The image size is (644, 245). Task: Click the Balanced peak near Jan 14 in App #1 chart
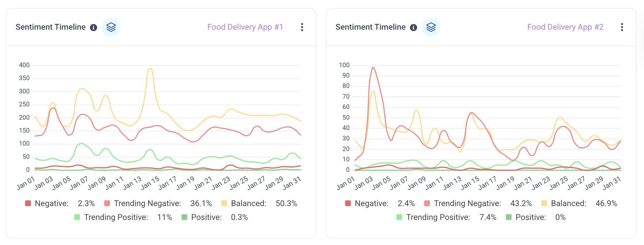pyautogui.click(x=150, y=69)
